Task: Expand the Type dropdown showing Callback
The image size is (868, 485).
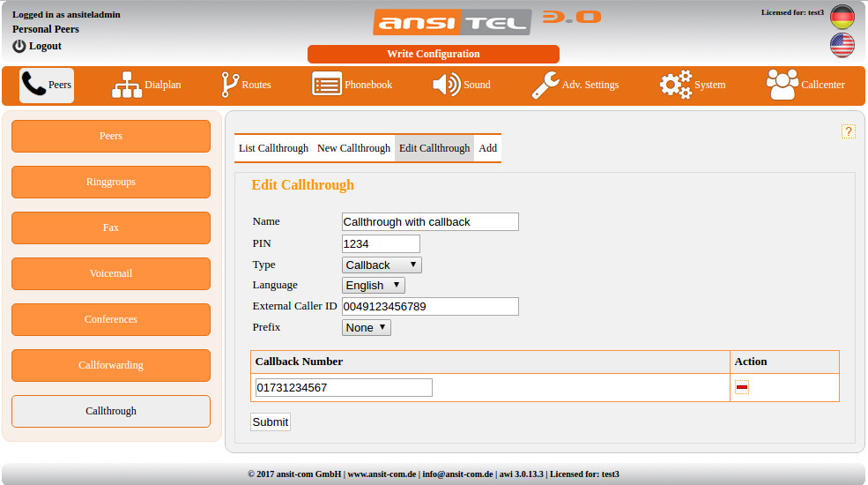Action: pyautogui.click(x=382, y=265)
